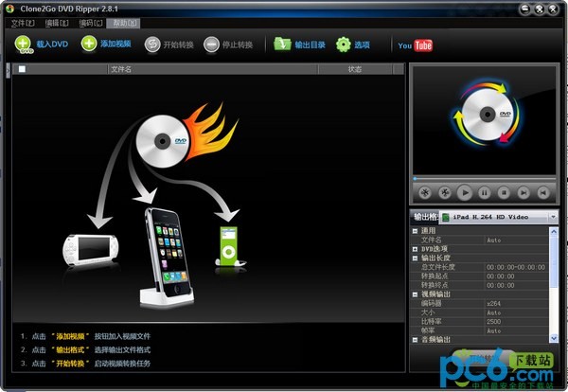Click the Pause button in the preview player

485,193
